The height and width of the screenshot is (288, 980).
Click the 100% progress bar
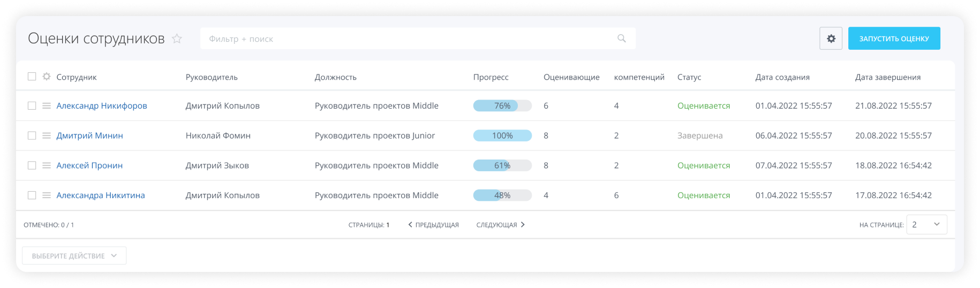click(x=502, y=136)
